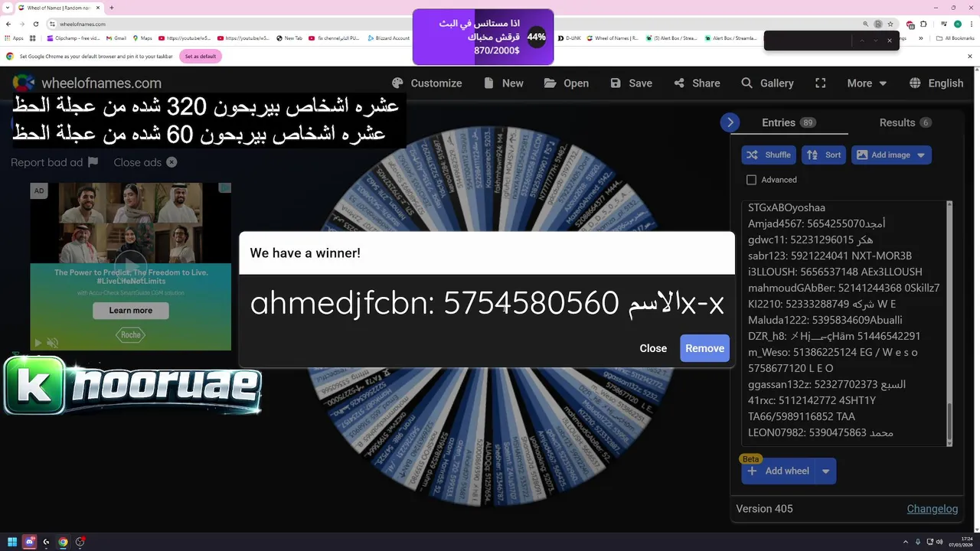
Task: Add another wheel
Action: click(779, 471)
